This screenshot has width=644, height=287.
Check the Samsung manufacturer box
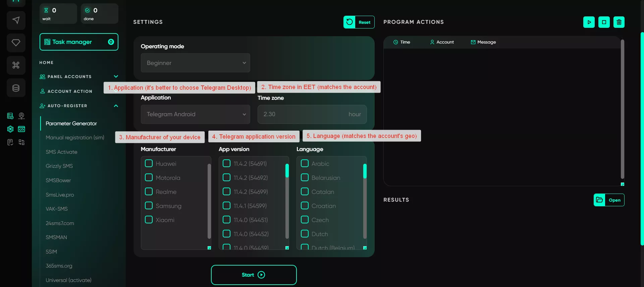(149, 206)
